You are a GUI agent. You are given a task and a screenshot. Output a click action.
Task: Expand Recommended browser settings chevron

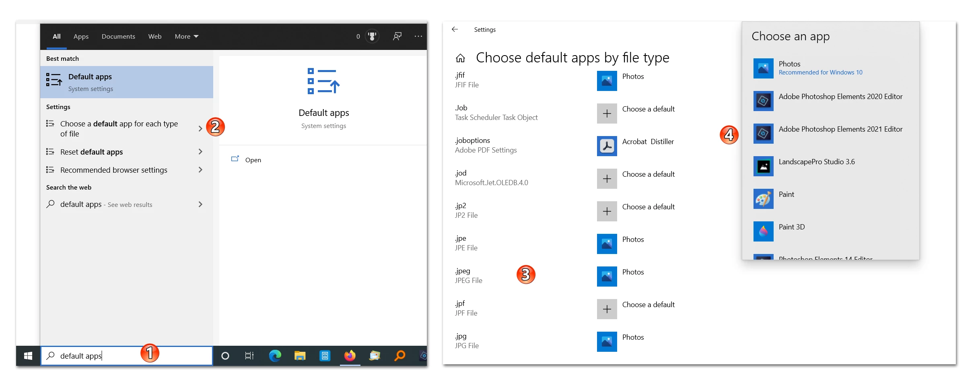tap(200, 170)
